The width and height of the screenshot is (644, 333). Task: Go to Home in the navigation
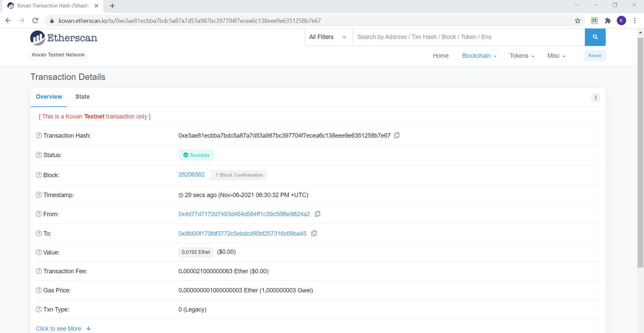[441, 56]
